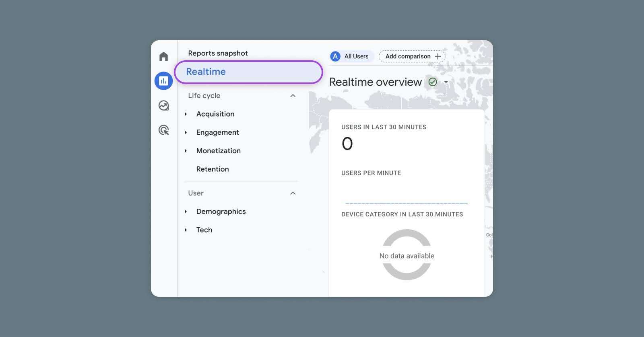This screenshot has width=644, height=337.
Task: Open the Reports snapshot page
Action: (218, 53)
